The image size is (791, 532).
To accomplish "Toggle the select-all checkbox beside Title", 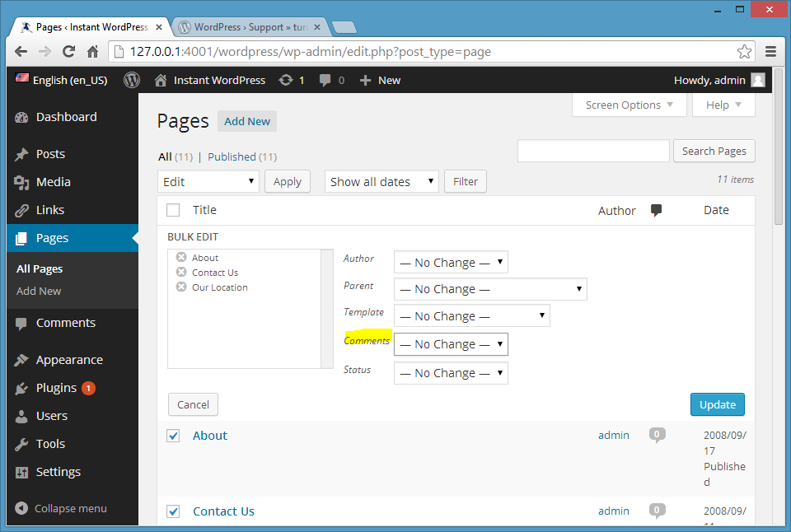I will tap(173, 210).
